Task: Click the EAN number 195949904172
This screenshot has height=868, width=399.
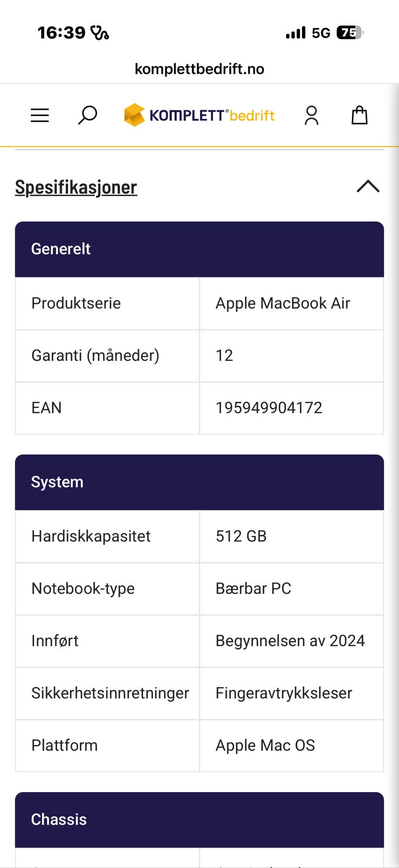Action: (x=269, y=408)
